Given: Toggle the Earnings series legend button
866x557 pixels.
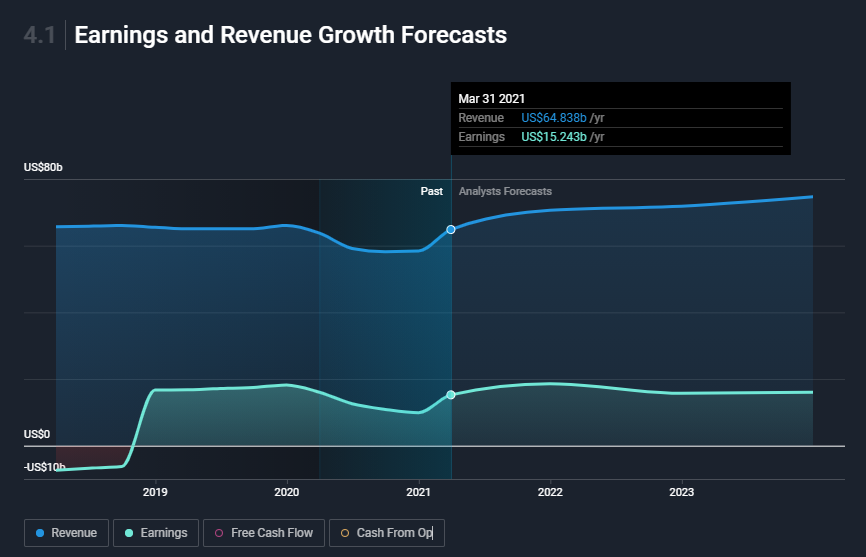Looking at the screenshot, I should 155,533.
